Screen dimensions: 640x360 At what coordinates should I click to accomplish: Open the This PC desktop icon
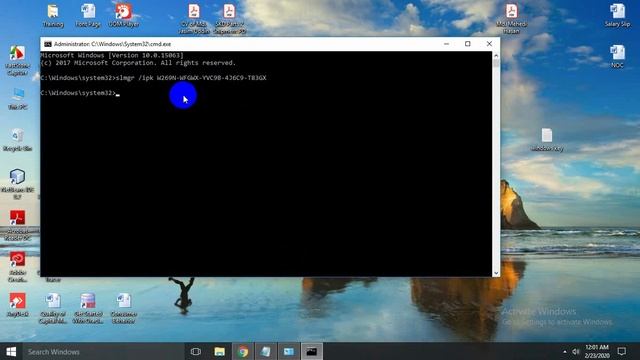point(18,98)
